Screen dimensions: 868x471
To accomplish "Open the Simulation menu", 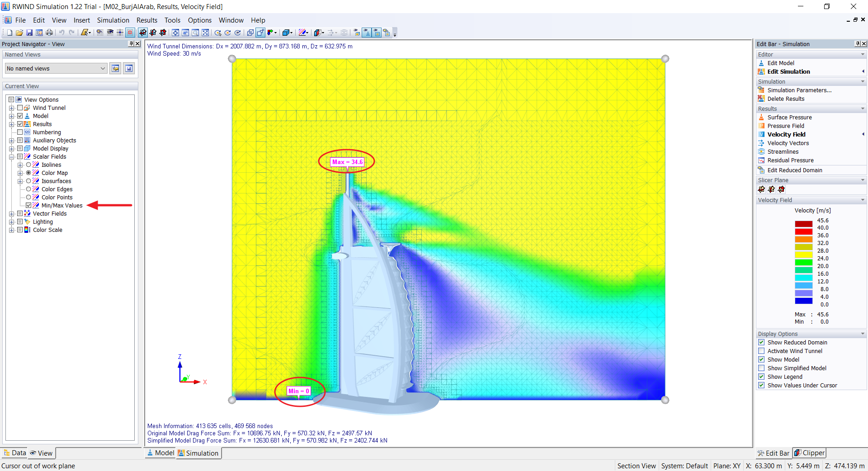I will [113, 20].
